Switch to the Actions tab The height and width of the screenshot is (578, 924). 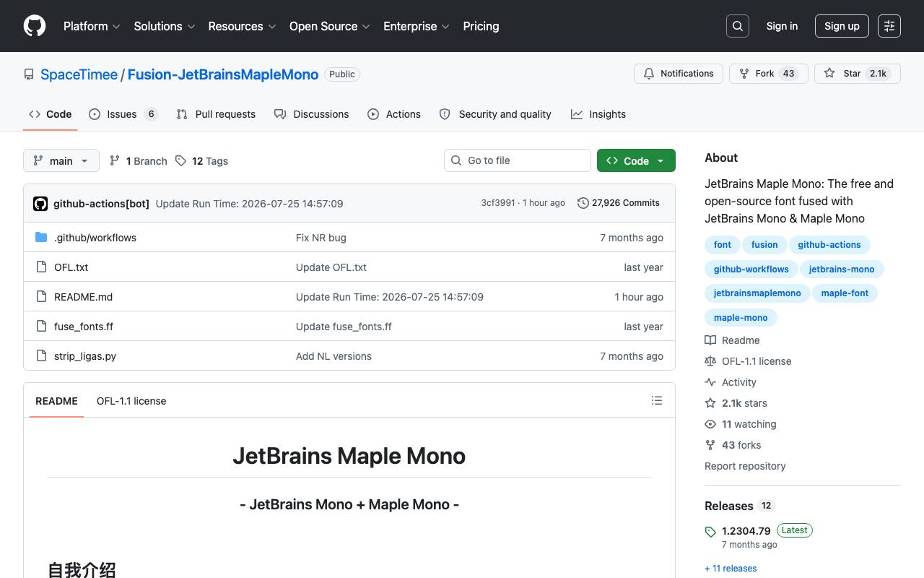394,114
